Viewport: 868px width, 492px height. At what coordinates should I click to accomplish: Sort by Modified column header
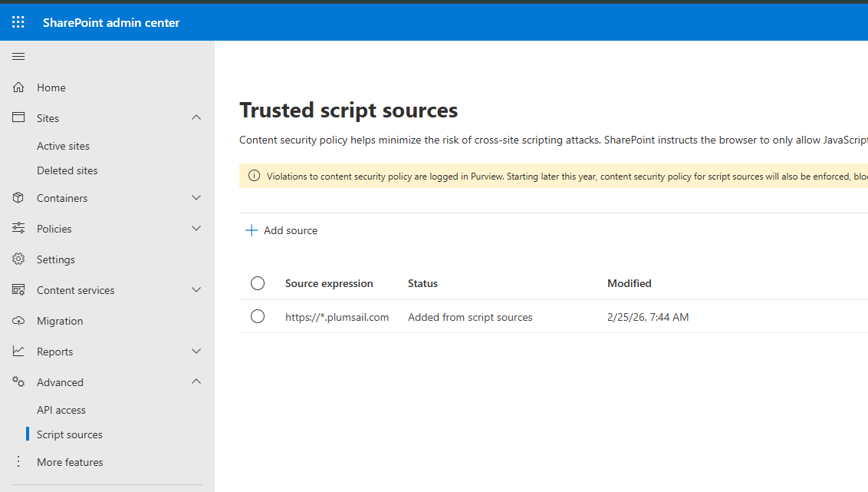pyautogui.click(x=629, y=283)
